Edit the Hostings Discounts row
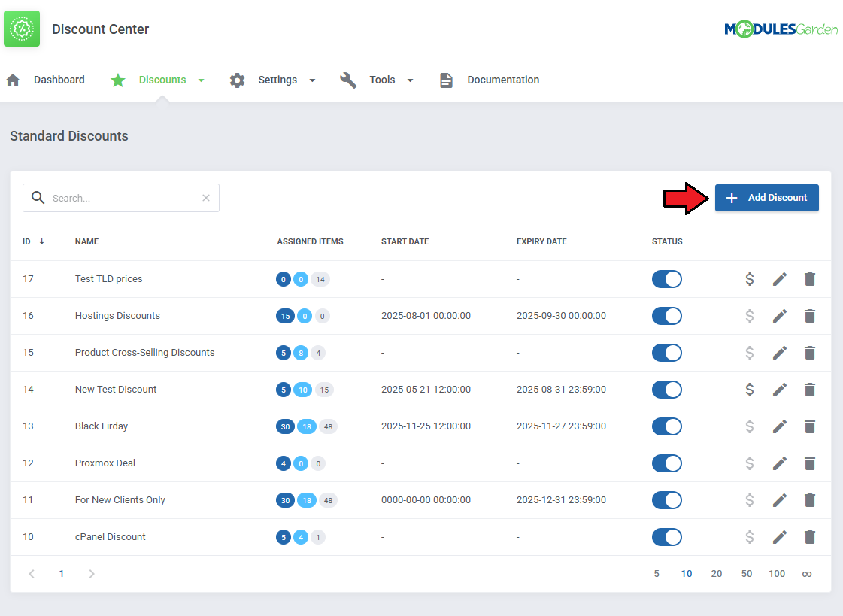843x616 pixels. 780,316
